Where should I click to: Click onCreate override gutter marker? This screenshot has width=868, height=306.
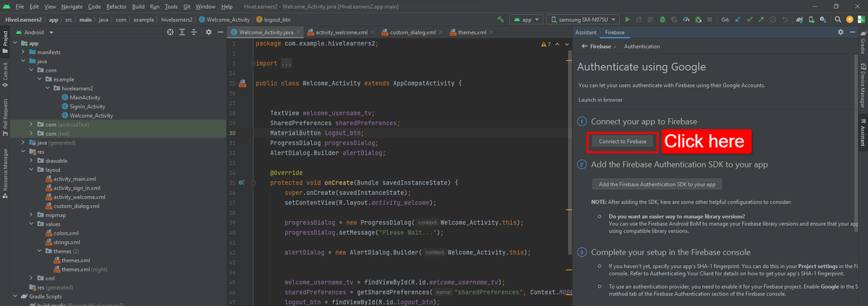(242, 183)
